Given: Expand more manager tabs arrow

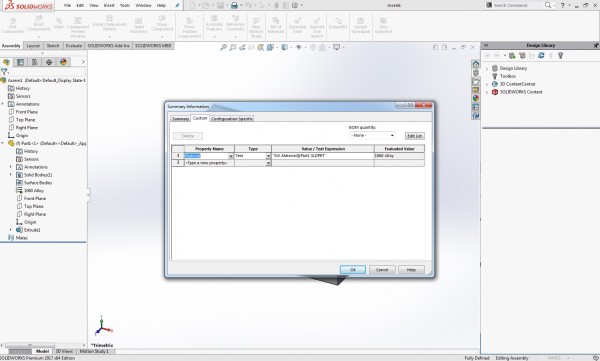Looking at the screenshot, I should 83,62.
